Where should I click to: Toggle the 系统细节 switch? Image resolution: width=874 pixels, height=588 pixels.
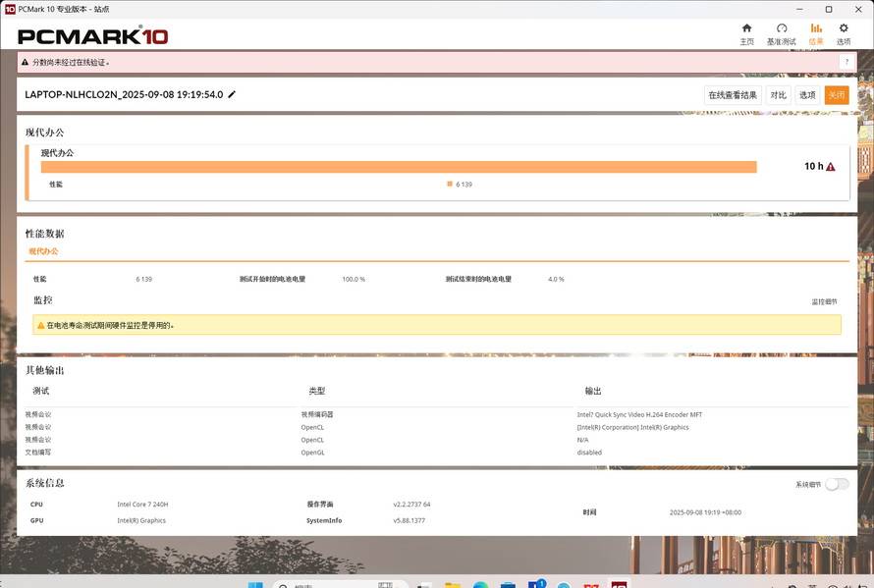pyautogui.click(x=836, y=484)
